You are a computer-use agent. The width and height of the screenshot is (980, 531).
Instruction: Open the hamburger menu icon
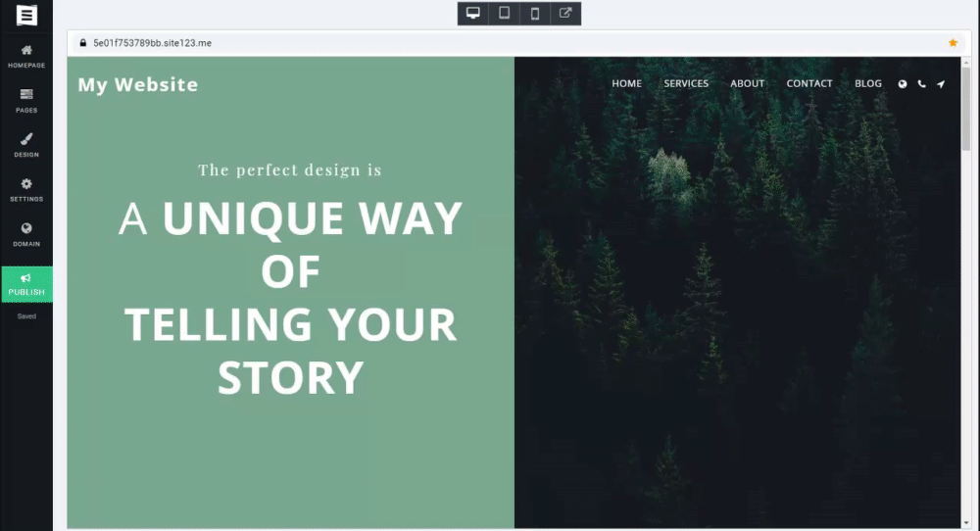coord(26,15)
